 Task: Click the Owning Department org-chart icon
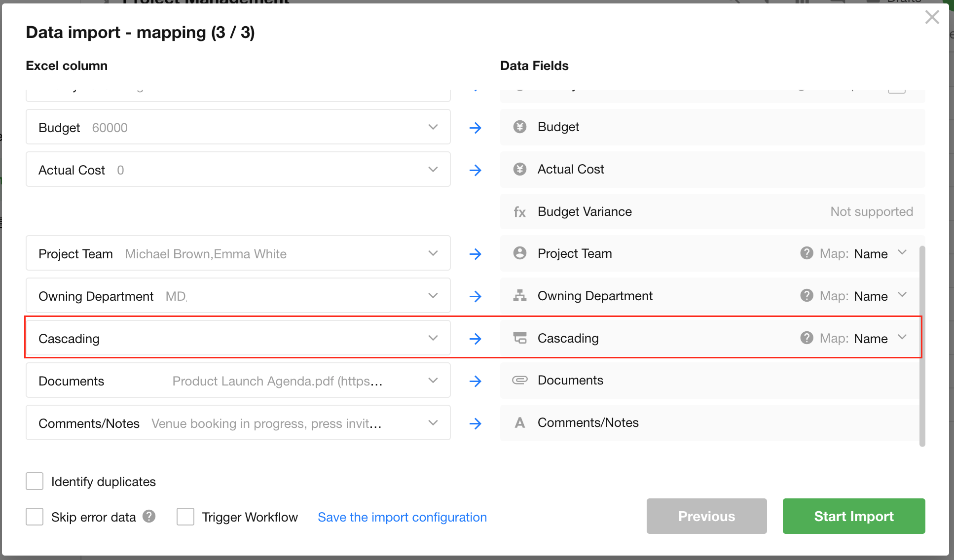(519, 296)
